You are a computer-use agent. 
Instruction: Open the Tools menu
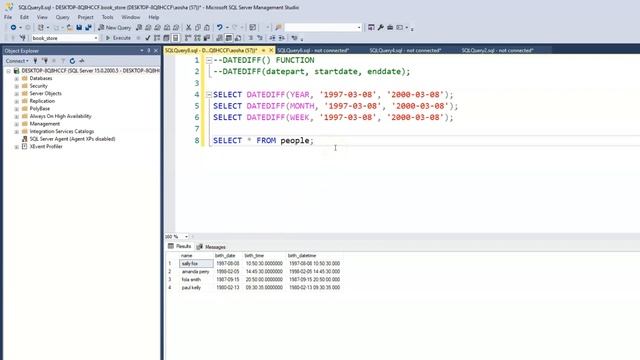pyautogui.click(x=107, y=17)
